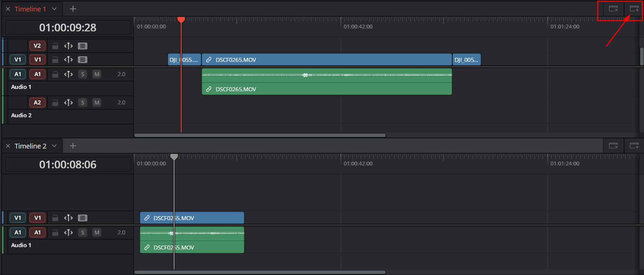Lock the V1 track in Timeline 1

55,60
